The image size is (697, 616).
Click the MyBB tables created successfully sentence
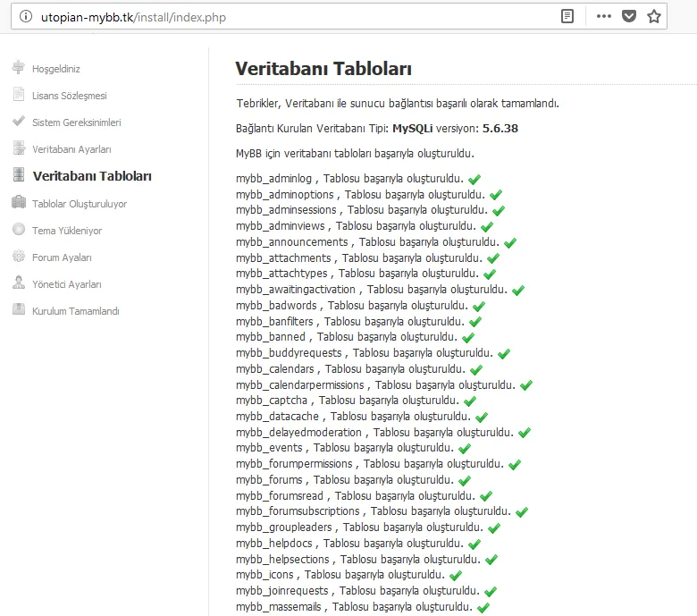tap(355, 154)
